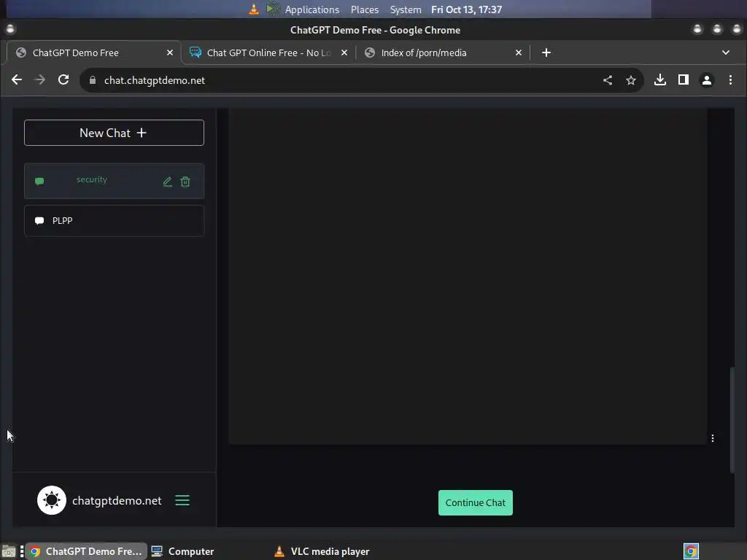
Task: Open Chrome downloads
Action: pyautogui.click(x=659, y=79)
